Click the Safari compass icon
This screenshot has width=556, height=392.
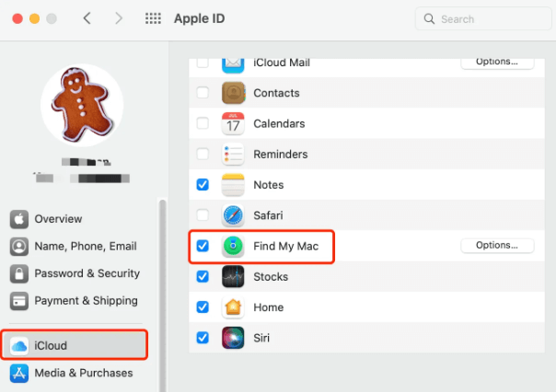(234, 215)
